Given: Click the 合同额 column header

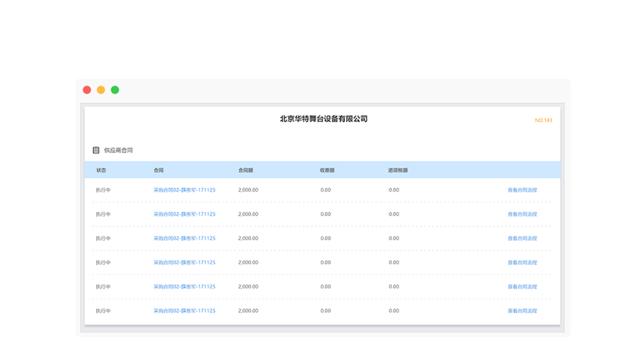Looking at the screenshot, I should tap(245, 170).
